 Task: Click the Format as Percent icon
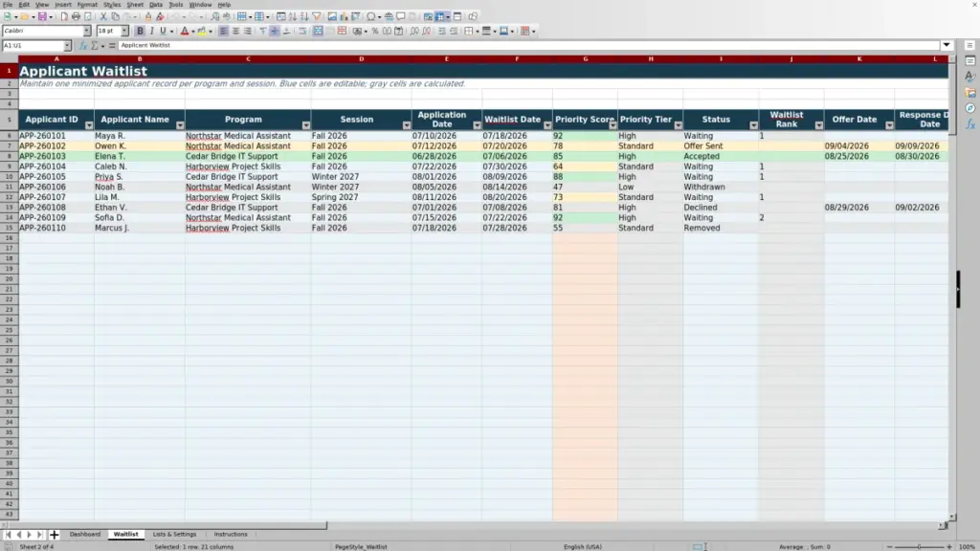(375, 32)
